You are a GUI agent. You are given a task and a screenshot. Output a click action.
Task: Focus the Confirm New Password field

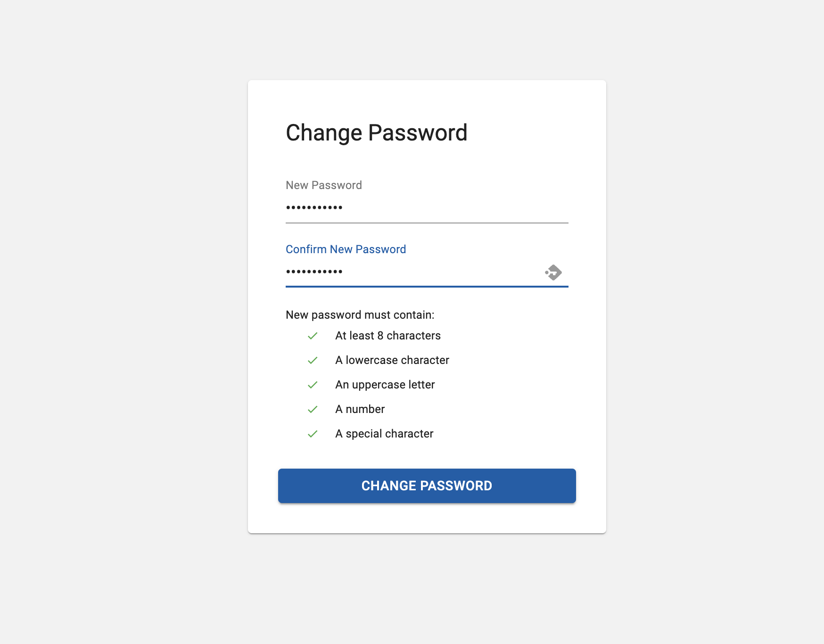tap(414, 272)
